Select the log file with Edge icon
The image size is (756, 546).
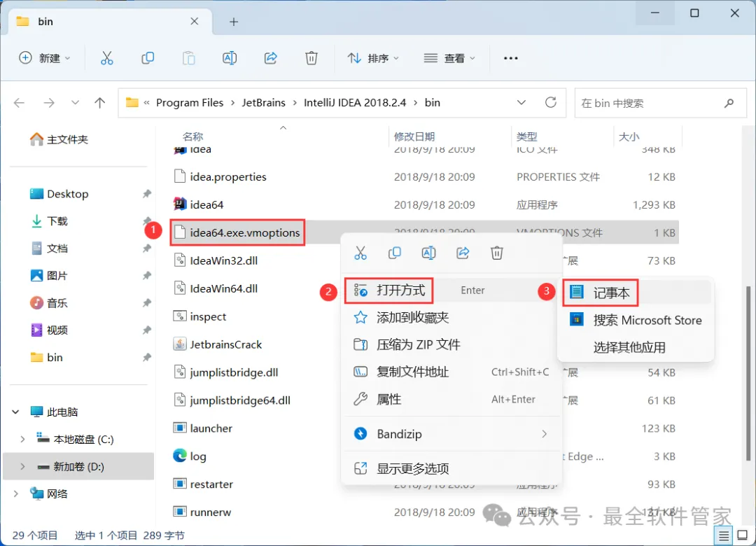190,456
